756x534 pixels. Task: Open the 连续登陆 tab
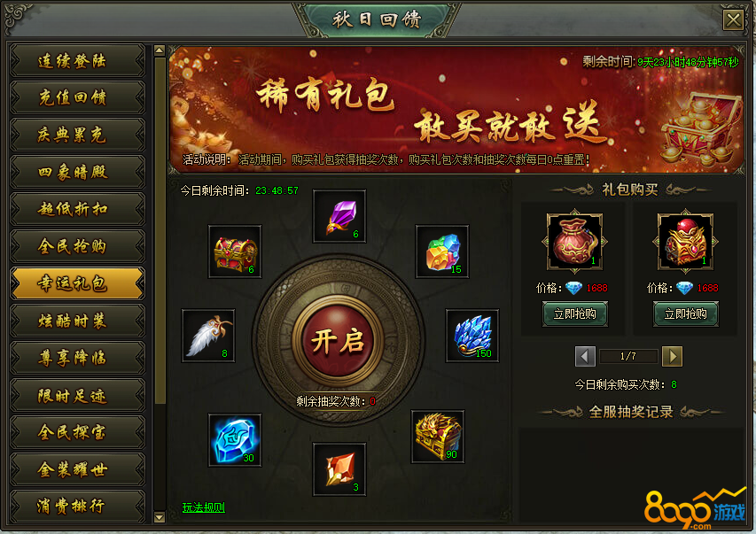coord(78,61)
